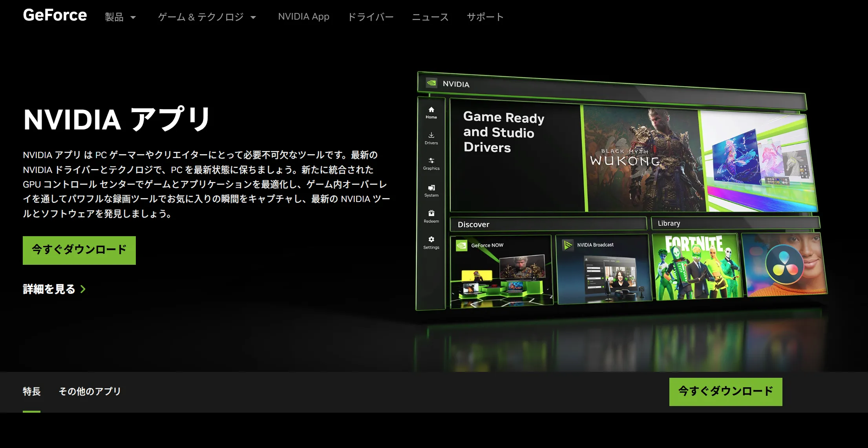Select the 特長 tab

click(x=31, y=392)
